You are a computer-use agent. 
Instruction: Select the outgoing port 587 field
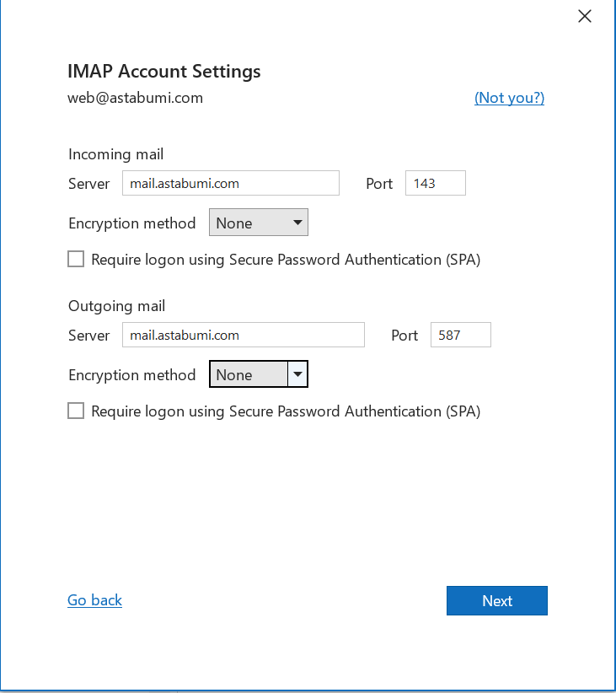coord(460,335)
